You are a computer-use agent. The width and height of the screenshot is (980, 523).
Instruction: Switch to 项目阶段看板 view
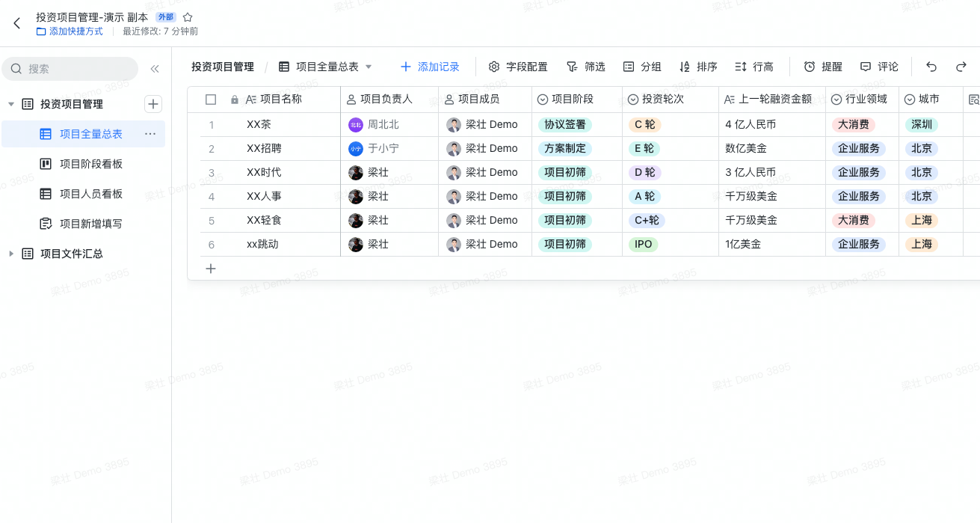90,164
